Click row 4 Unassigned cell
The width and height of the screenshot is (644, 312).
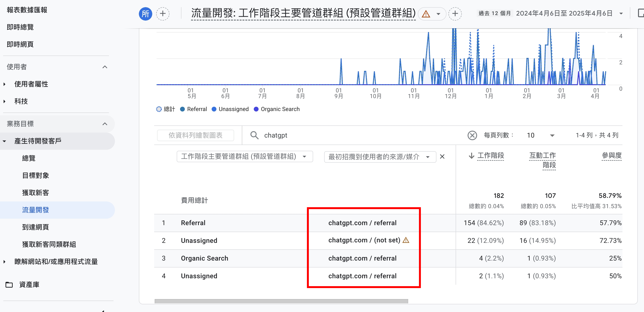[x=199, y=276]
